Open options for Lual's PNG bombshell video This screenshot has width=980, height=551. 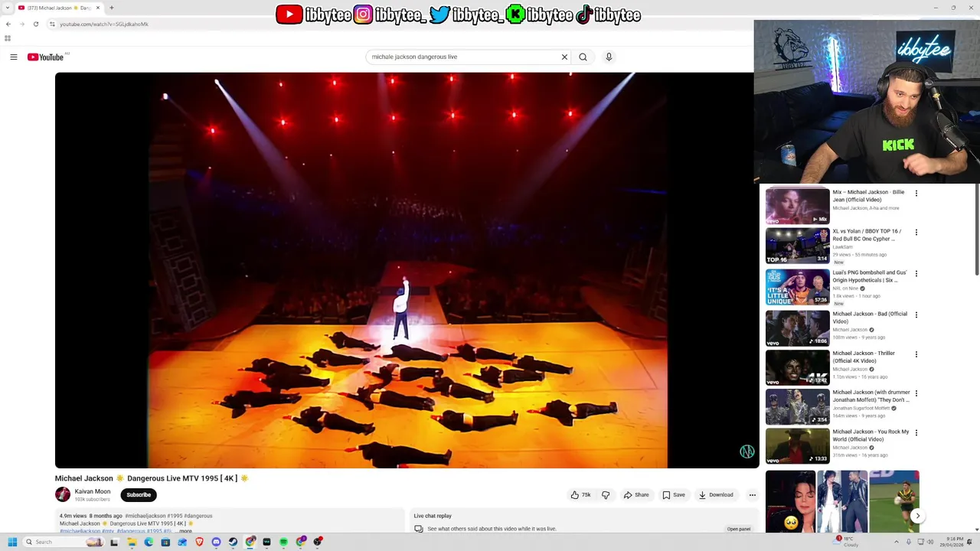click(x=916, y=273)
